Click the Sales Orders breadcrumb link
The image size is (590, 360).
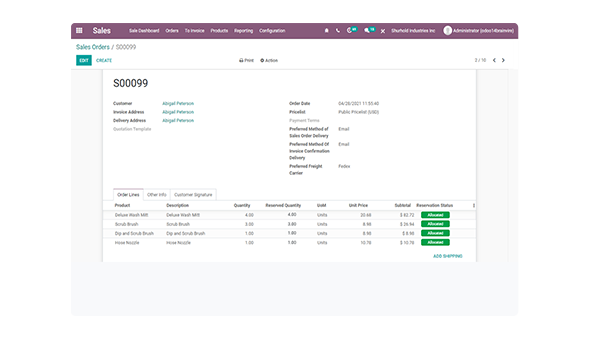pyautogui.click(x=93, y=47)
